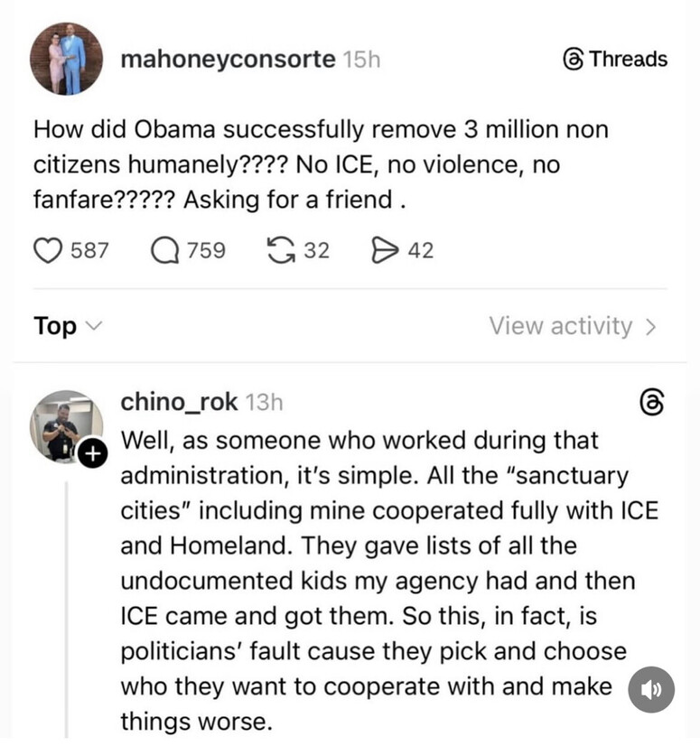This screenshot has width=700, height=746.
Task: Visit the chino_rok username link
Action: pos(180,403)
